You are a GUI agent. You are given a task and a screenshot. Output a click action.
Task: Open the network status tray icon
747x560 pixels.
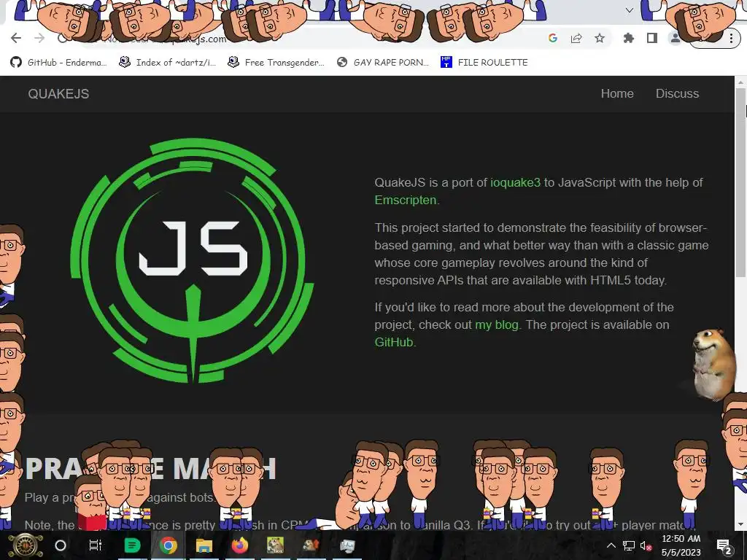[629, 545]
